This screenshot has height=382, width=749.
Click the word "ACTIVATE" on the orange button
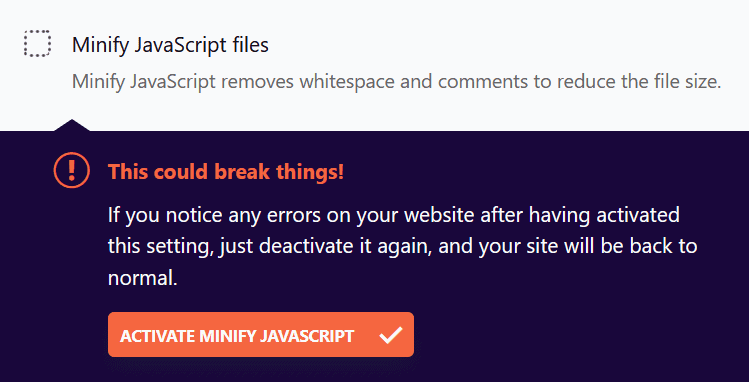pyautogui.click(x=157, y=336)
